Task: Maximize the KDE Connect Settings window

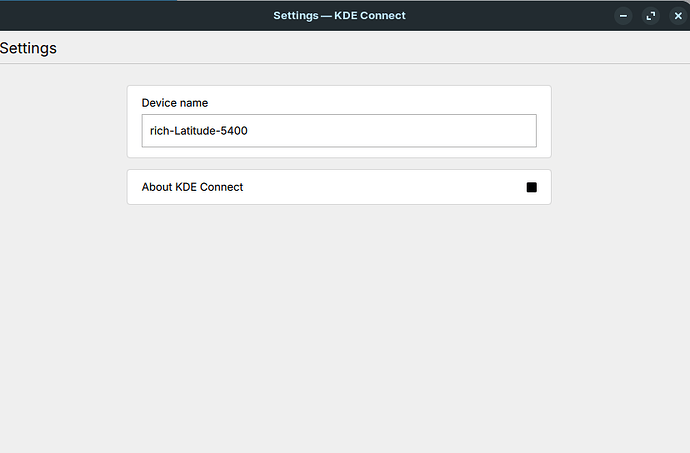Action: click(650, 16)
